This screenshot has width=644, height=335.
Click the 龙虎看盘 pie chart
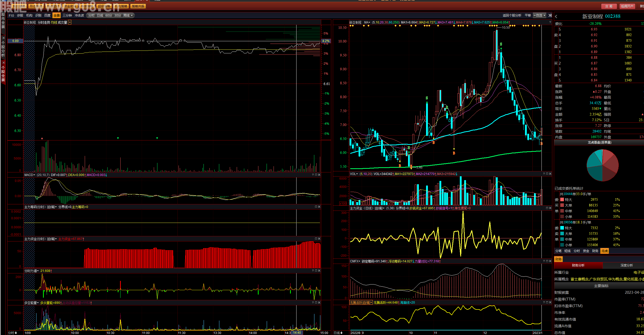[x=603, y=165]
